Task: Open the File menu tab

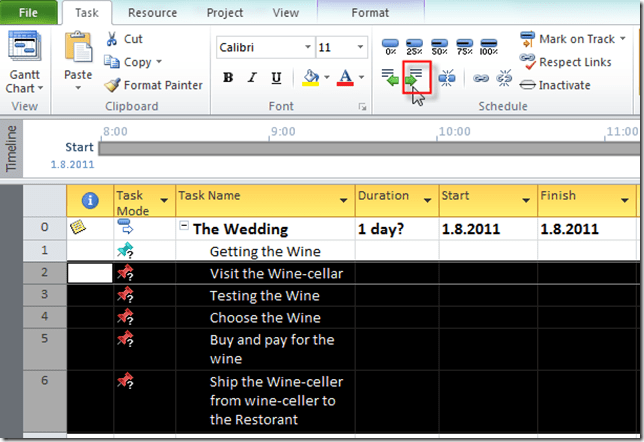Action: click(28, 13)
